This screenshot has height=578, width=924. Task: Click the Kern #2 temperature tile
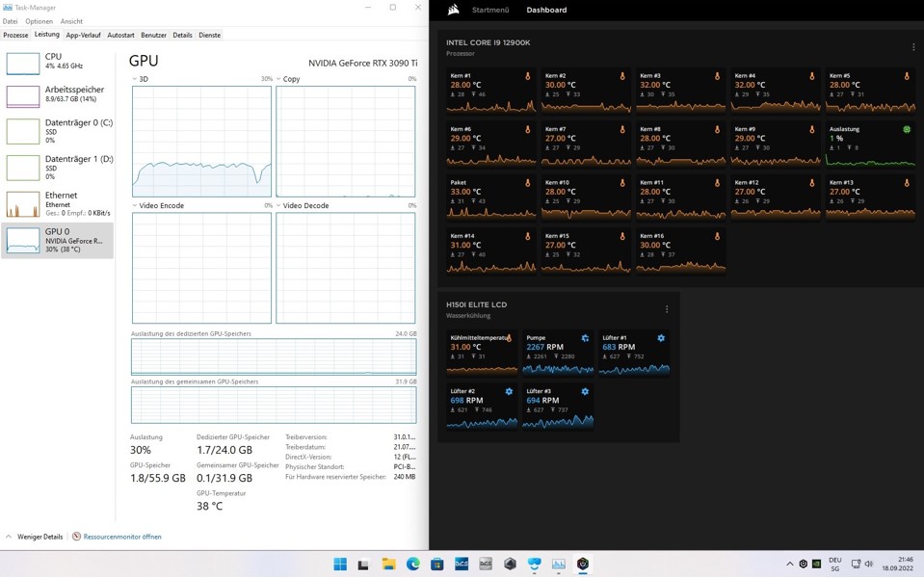(586, 91)
